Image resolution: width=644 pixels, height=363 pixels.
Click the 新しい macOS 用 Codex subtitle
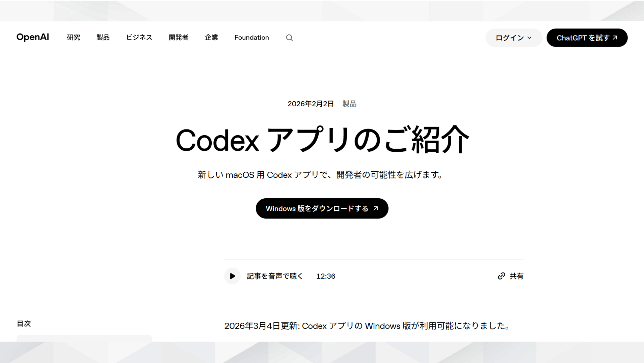click(320, 175)
